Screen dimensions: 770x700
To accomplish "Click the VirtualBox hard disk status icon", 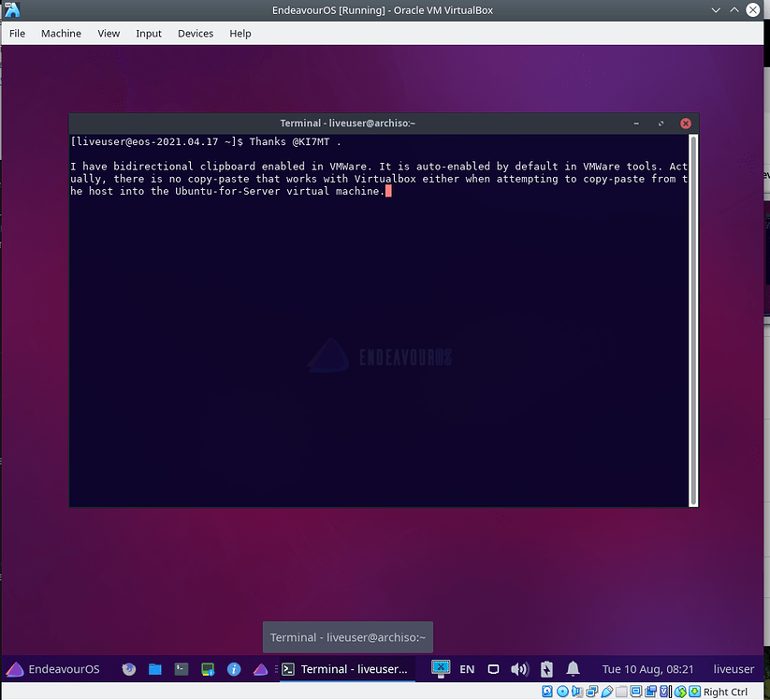I will click(x=546, y=692).
